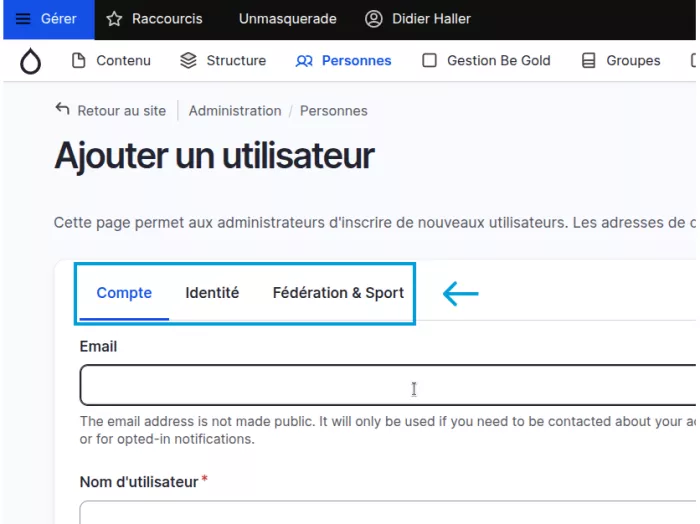Open the Fédération & Sport tab

pyautogui.click(x=338, y=293)
